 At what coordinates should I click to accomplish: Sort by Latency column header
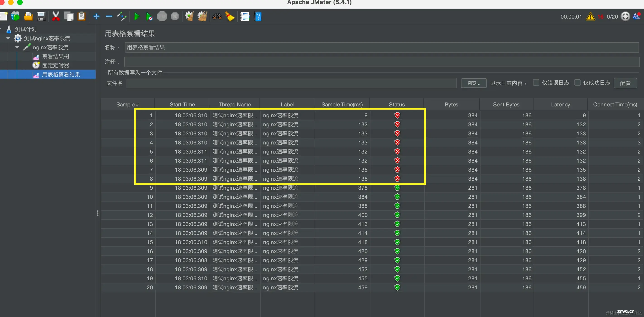[560, 105]
